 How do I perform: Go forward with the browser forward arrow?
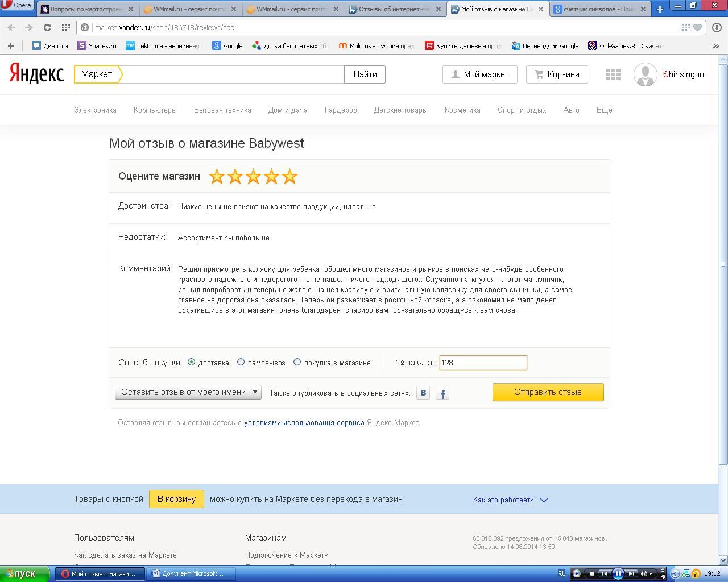point(28,27)
